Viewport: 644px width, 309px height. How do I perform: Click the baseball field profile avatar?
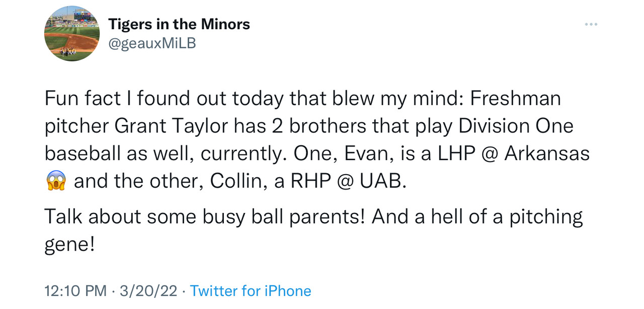coord(72,34)
